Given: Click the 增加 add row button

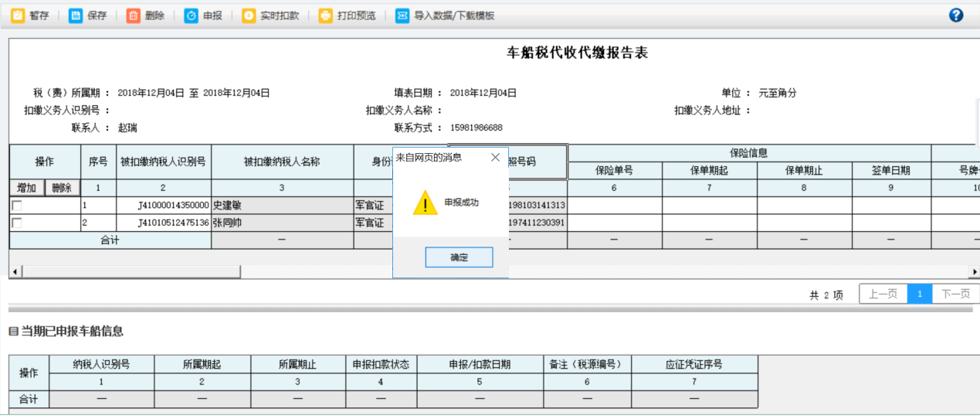Looking at the screenshot, I should pos(26,188).
